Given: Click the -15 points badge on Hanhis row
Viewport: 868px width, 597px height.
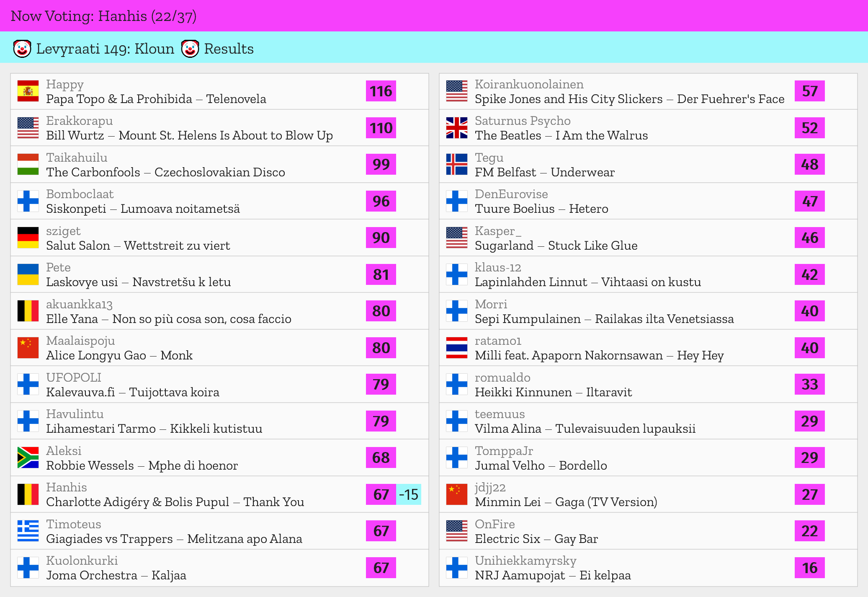Looking at the screenshot, I should pyautogui.click(x=408, y=494).
